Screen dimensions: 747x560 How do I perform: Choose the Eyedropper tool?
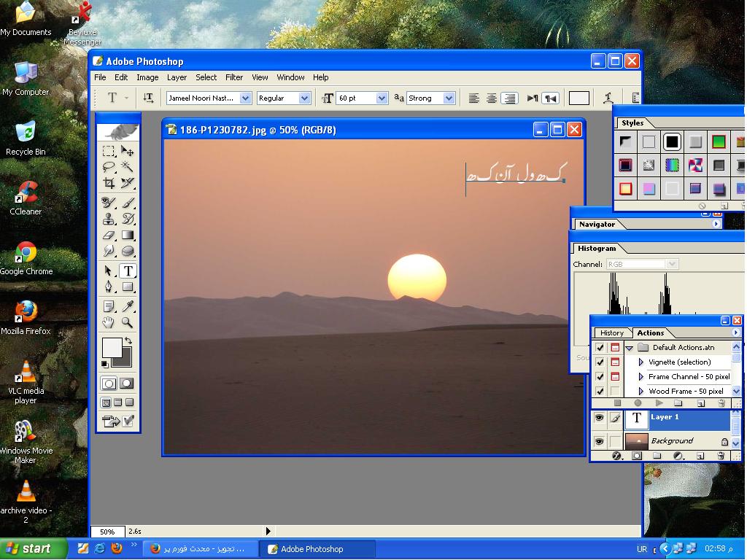127,306
